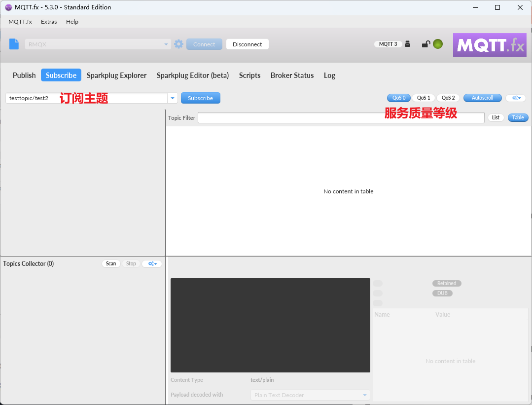Open the MQTT.fx menu
The width and height of the screenshot is (532, 405).
(20, 22)
